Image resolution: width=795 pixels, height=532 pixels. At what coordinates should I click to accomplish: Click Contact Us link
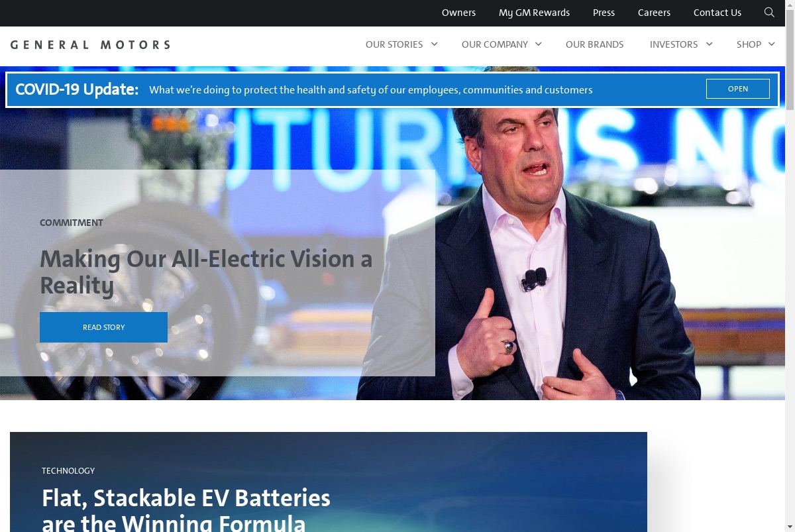pos(717,13)
